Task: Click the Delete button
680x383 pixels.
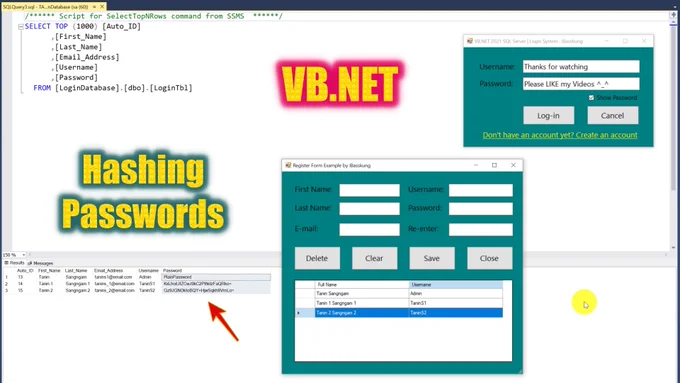Action: tap(317, 258)
